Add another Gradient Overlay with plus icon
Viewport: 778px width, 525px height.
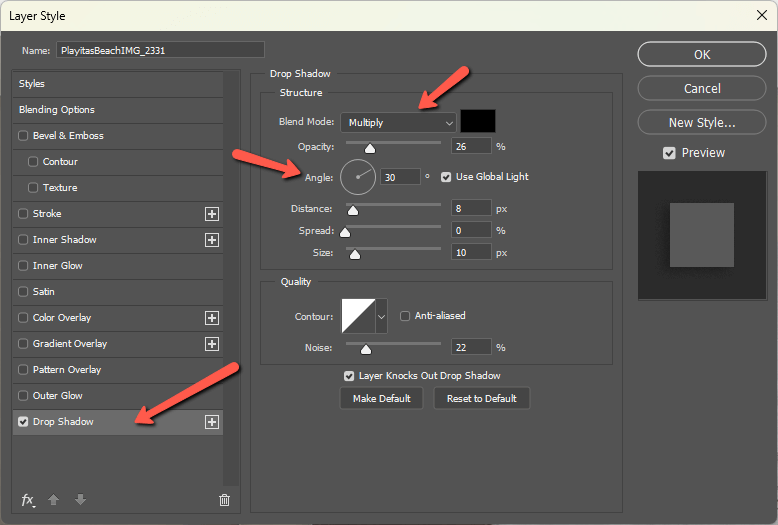pyautogui.click(x=212, y=344)
